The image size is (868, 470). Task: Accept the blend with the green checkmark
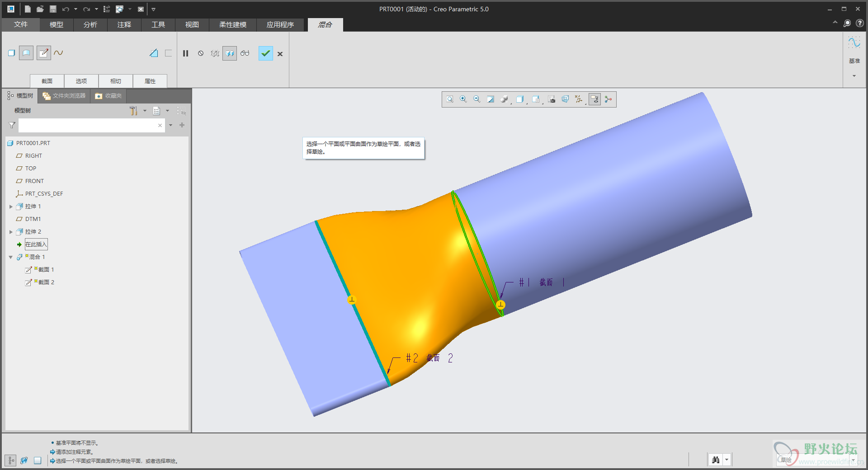point(266,53)
